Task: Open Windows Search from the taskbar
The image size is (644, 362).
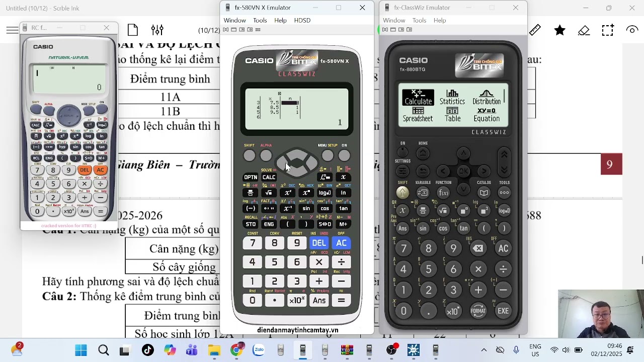Action: [x=103, y=350]
